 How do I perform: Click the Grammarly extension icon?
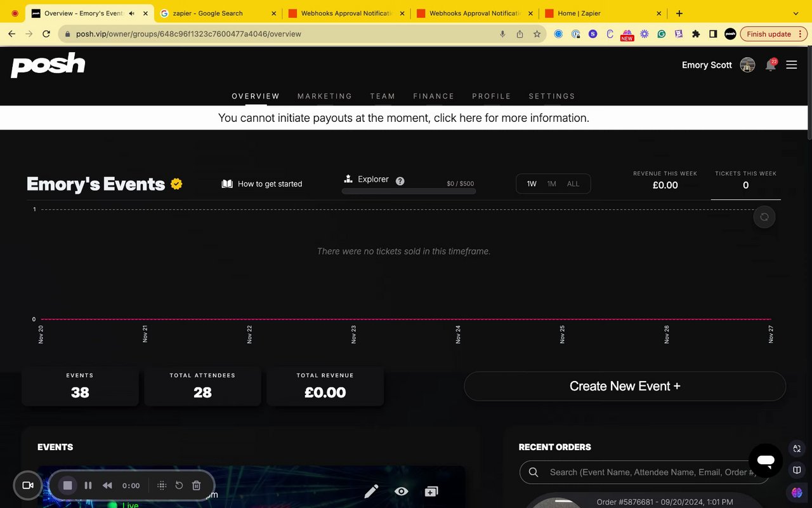point(662,34)
